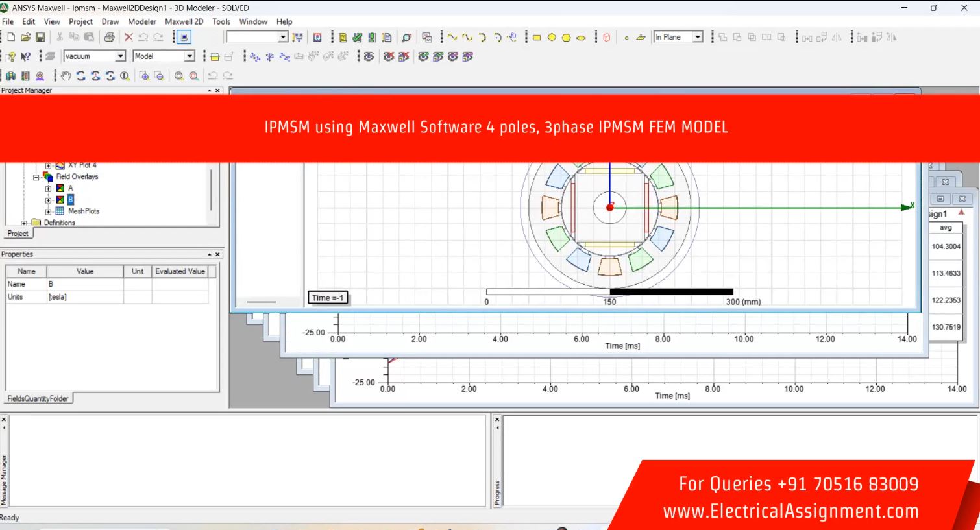980x530 pixels.
Task: Click the Zoom In magnifier icon
Action: pyautogui.click(x=144, y=76)
